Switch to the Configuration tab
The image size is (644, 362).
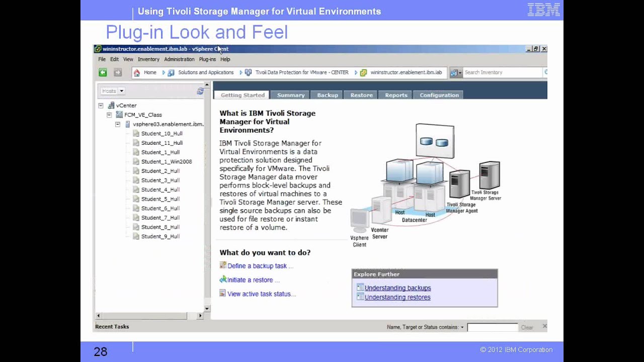439,95
